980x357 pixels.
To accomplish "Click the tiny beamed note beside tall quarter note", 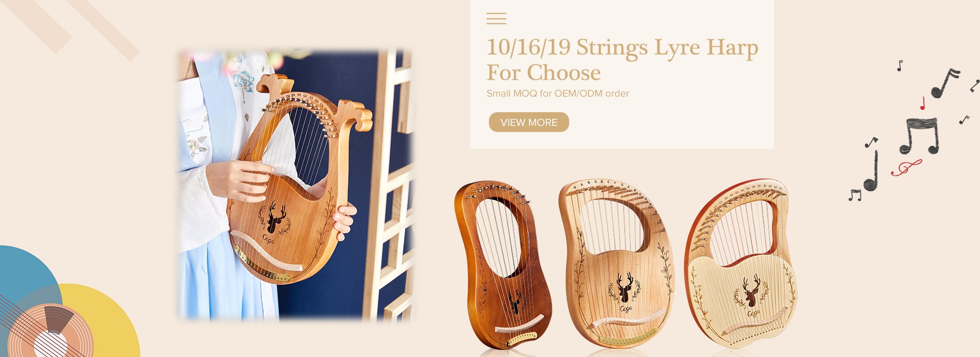I will [854, 195].
